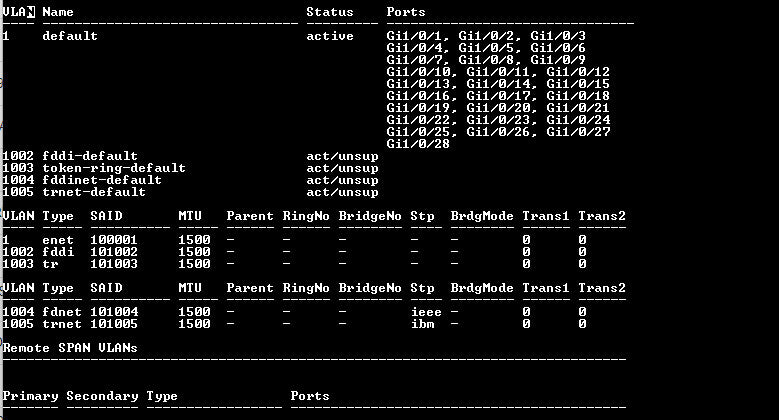Click the 'Secondary' column header
Viewport: 779px width, 420px height.
[x=102, y=396]
